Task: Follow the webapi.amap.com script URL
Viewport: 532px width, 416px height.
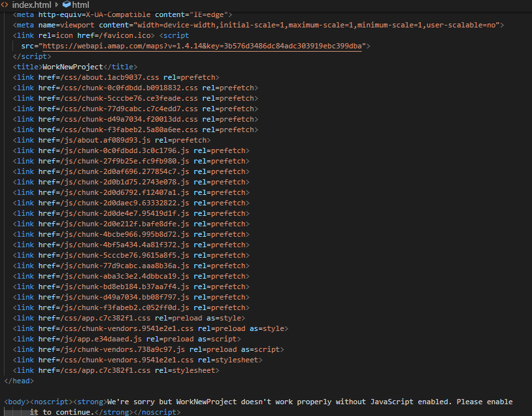Action: pos(204,46)
